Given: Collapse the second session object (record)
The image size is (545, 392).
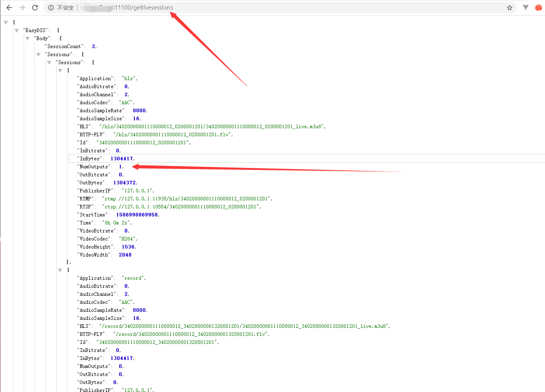Looking at the screenshot, I should pyautogui.click(x=60, y=270).
